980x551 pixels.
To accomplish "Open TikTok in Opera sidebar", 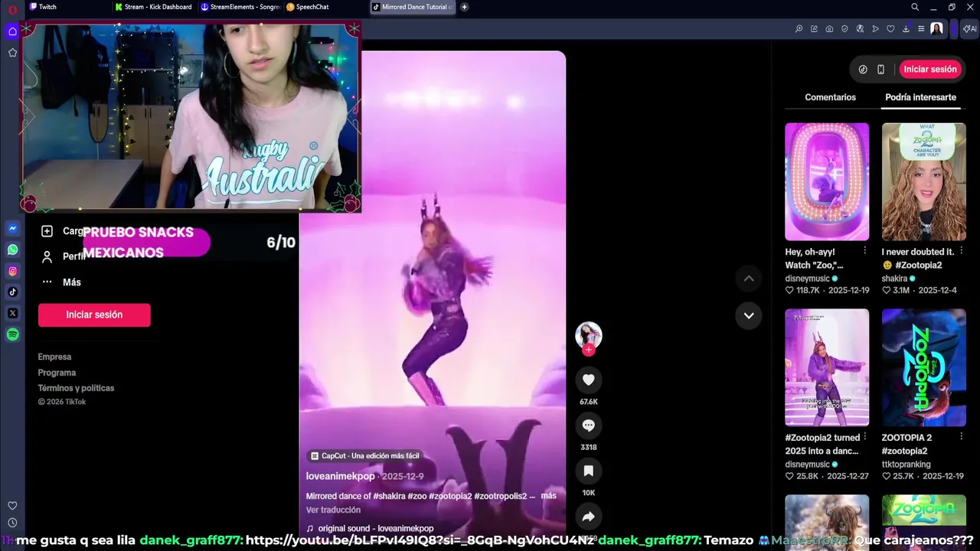I will (x=12, y=292).
